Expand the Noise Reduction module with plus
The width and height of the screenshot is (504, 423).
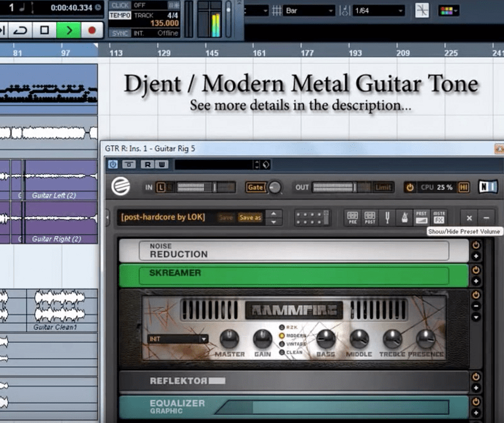(x=476, y=256)
